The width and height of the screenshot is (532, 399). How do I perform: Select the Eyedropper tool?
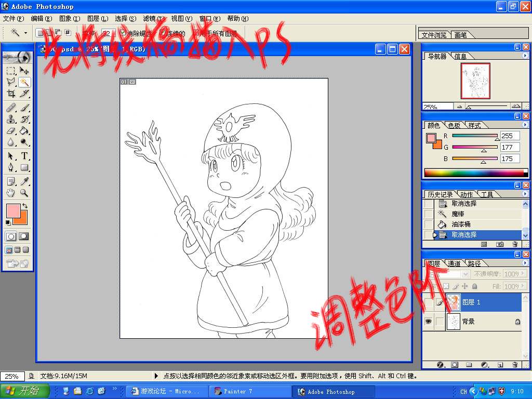[24, 181]
